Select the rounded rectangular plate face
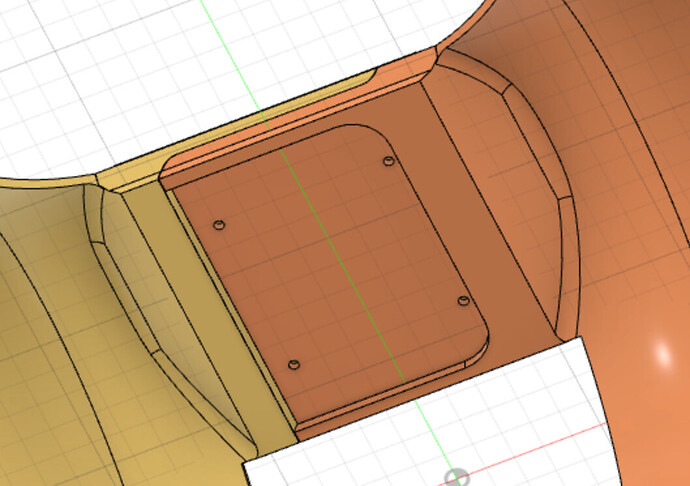 [340, 260]
